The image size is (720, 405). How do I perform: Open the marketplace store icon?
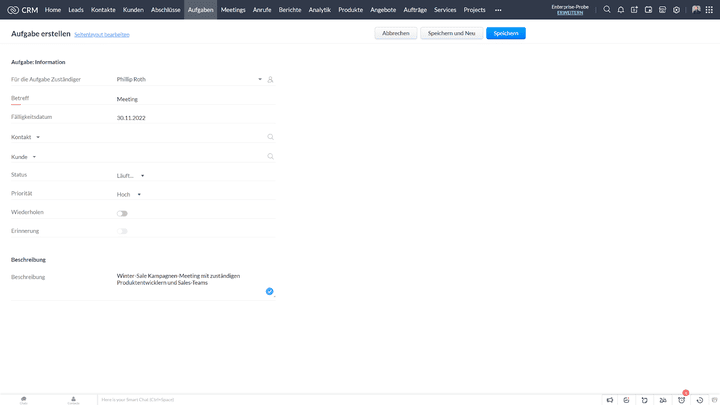coord(662,10)
